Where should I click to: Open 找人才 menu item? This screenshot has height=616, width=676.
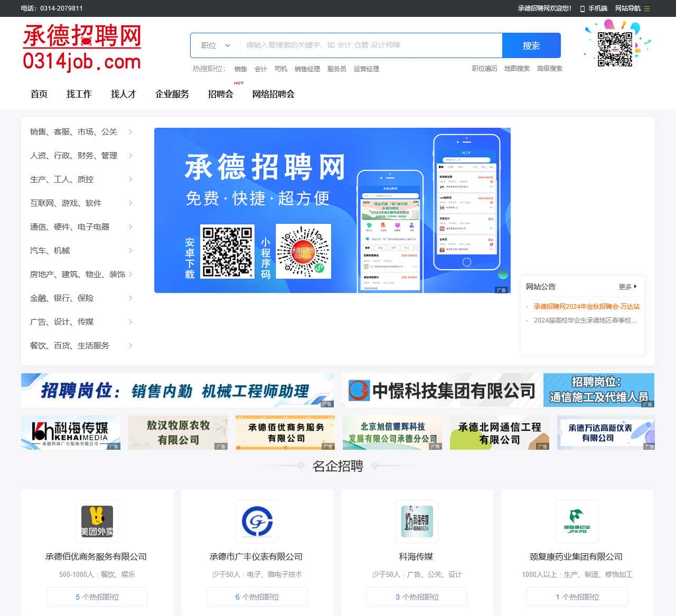[124, 94]
